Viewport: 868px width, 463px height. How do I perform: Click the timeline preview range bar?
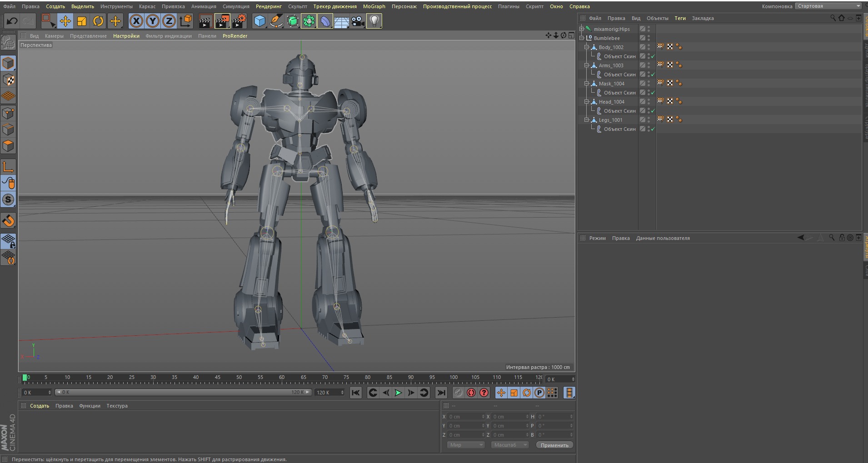click(183, 393)
